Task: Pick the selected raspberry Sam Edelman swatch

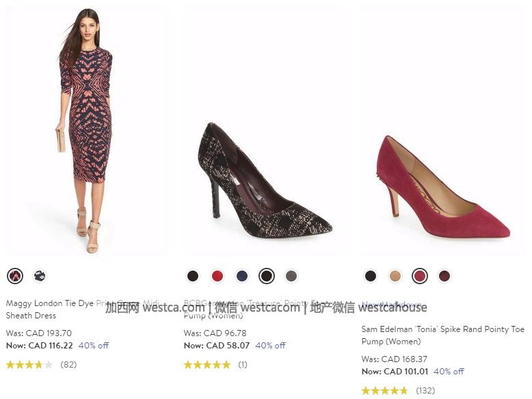Action: (x=420, y=275)
